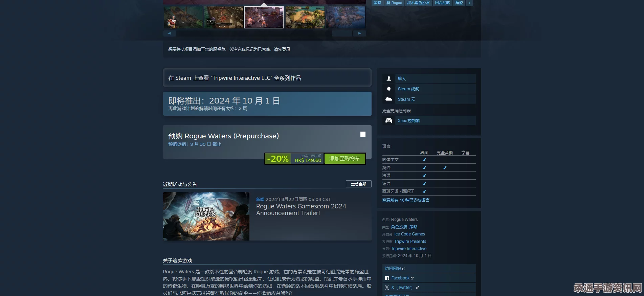Screen dimensions: 644x296
Task: Click the Xbox controller gamepad icon
Action: pyautogui.click(x=389, y=120)
